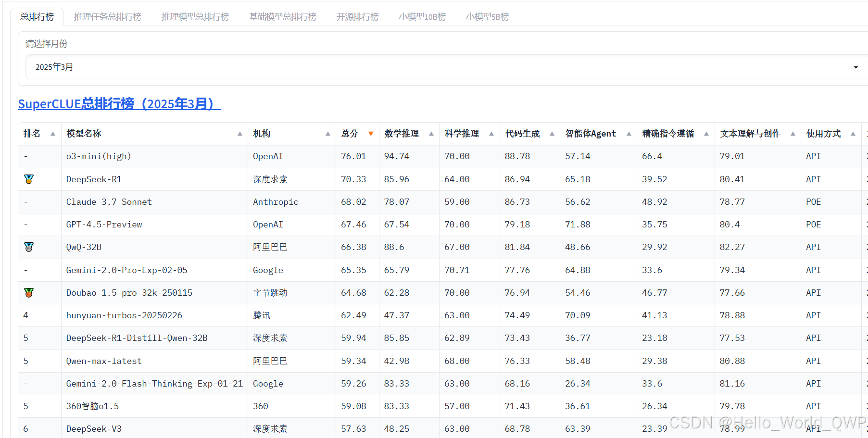The height and width of the screenshot is (438, 868).
Task: Click the o3-mini(high) model cell
Action: pyautogui.click(x=154, y=156)
